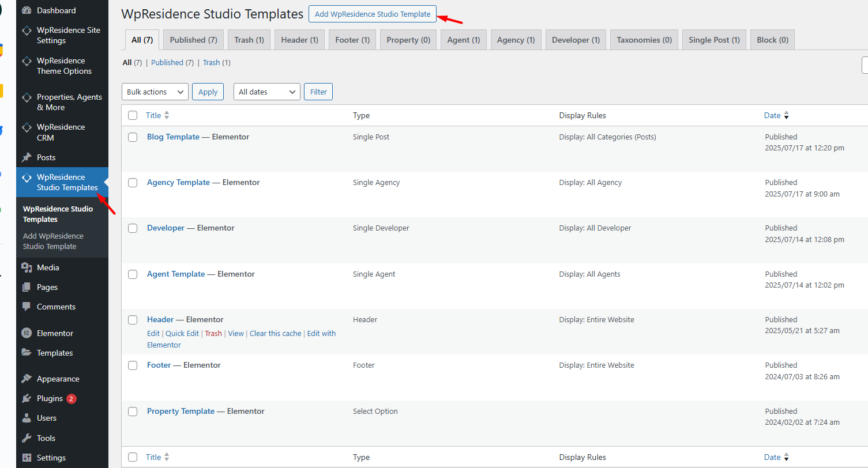Click the Appearance paintbrush icon
Viewport: 868px width, 468px height.
coord(27,379)
